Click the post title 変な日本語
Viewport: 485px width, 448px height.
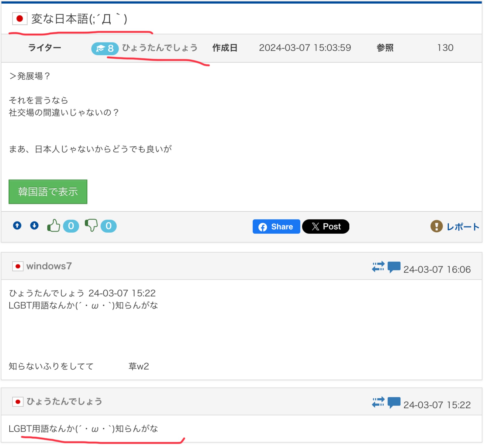click(x=79, y=19)
